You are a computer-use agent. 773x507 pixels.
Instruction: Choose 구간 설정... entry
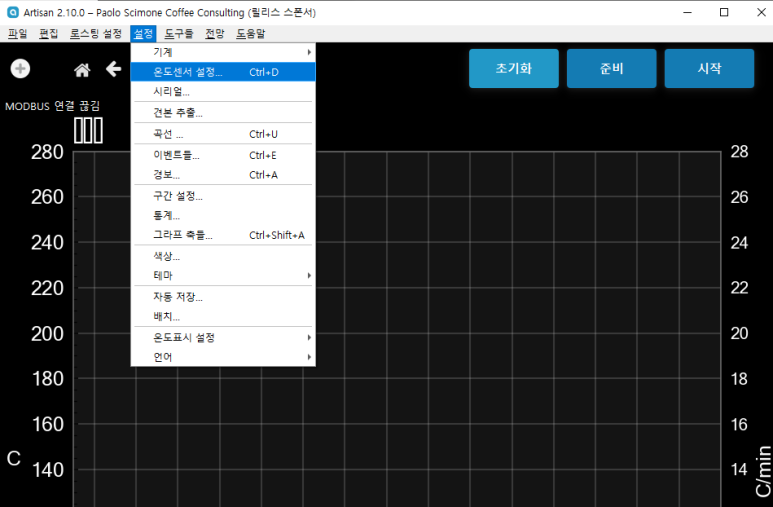[223, 196]
